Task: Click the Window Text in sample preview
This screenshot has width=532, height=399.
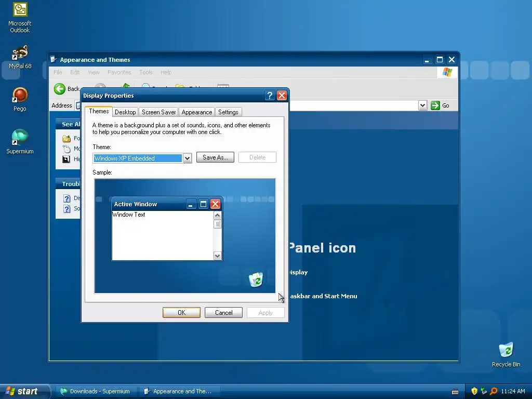Action: click(x=129, y=215)
